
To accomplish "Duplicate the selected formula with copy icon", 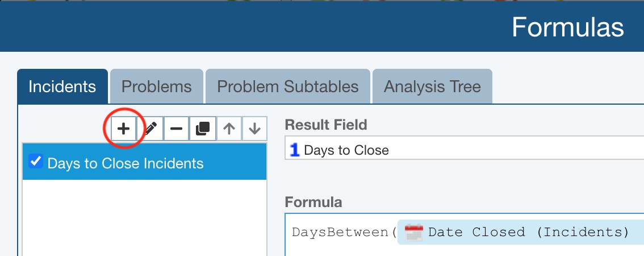I will 203,129.
